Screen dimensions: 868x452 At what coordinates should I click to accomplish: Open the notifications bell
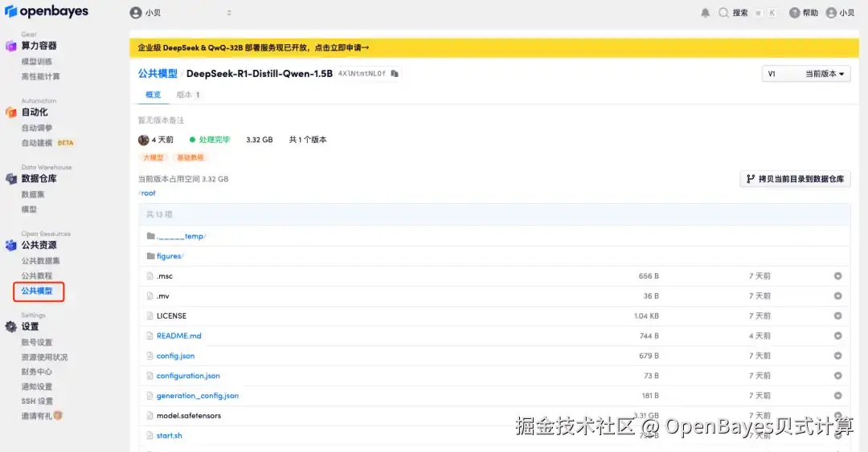click(706, 13)
